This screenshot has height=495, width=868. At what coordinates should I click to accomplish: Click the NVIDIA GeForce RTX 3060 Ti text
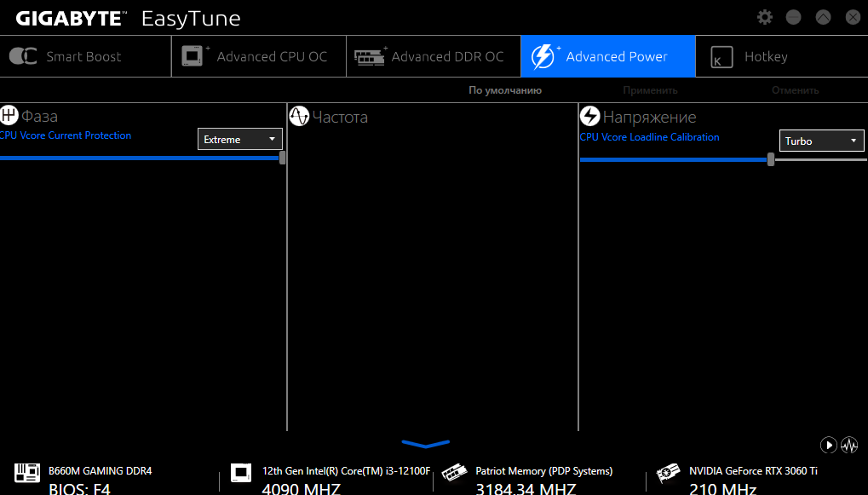click(753, 470)
